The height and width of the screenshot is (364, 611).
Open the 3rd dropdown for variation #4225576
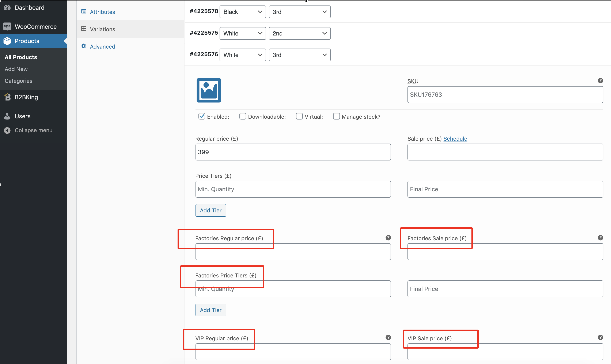point(300,55)
